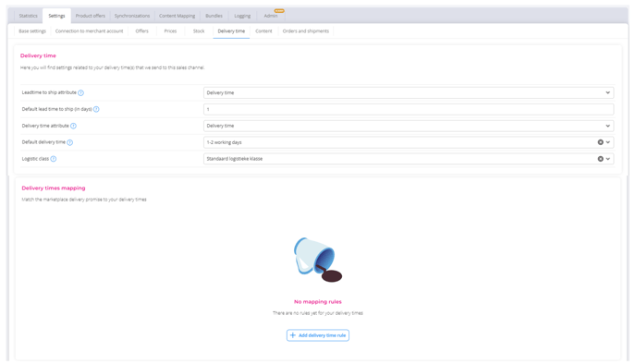This screenshot has height=364, width=636.
Task: Switch to the Bundles tab
Action: pos(214,16)
